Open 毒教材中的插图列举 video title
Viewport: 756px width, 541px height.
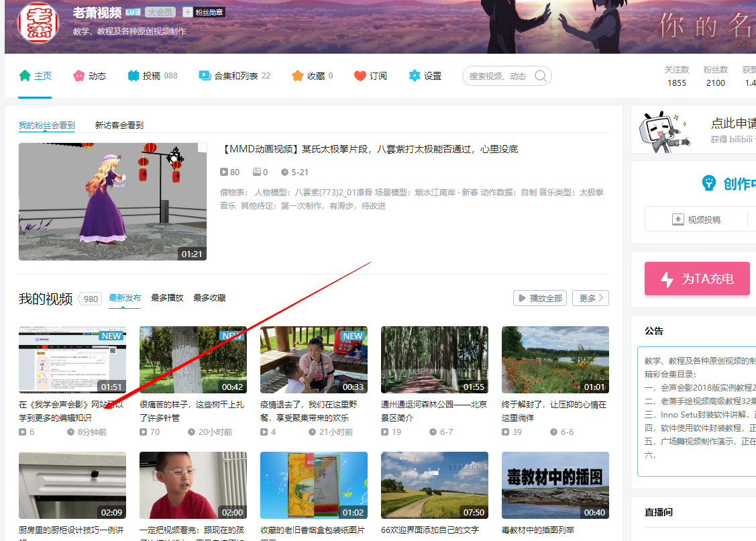[x=538, y=530]
